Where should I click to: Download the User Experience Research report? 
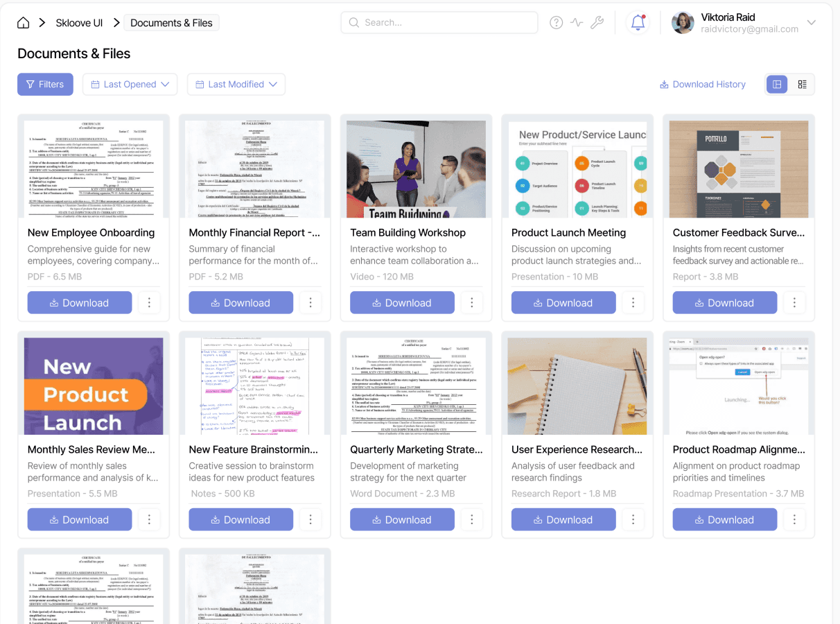563,520
